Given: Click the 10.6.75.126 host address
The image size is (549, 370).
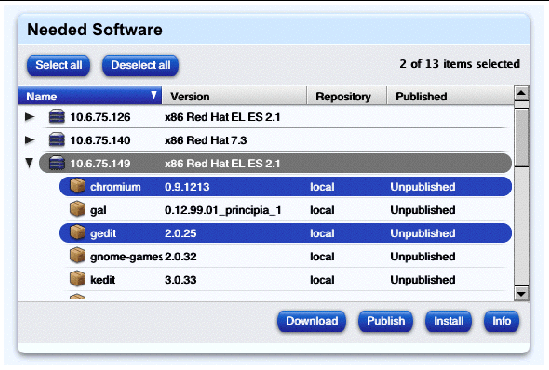Looking at the screenshot, I should [100, 117].
